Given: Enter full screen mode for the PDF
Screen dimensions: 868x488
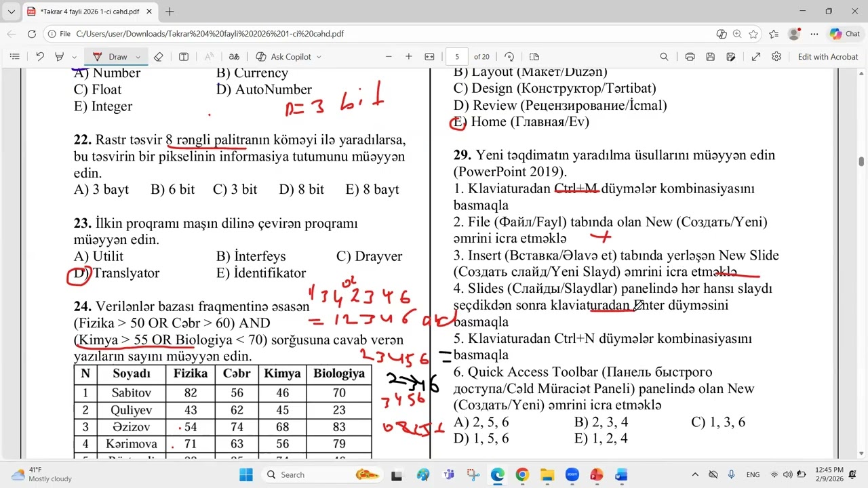Looking at the screenshot, I should (x=756, y=57).
